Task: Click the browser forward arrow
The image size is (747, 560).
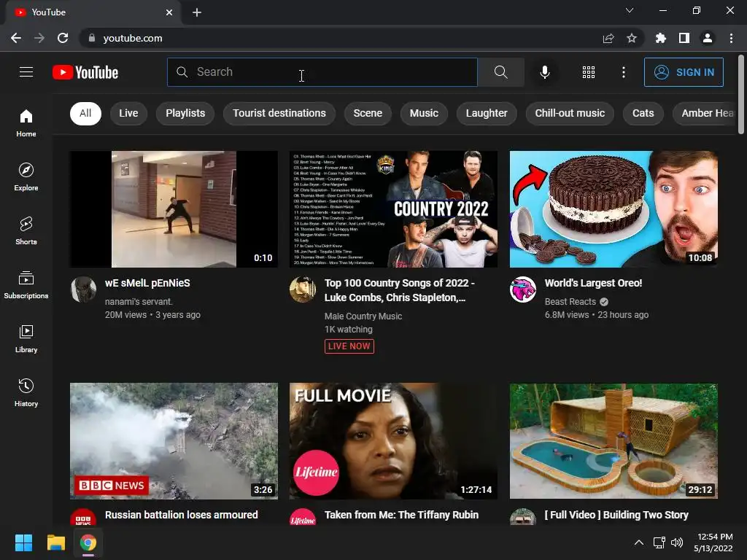Action: pyautogui.click(x=39, y=38)
